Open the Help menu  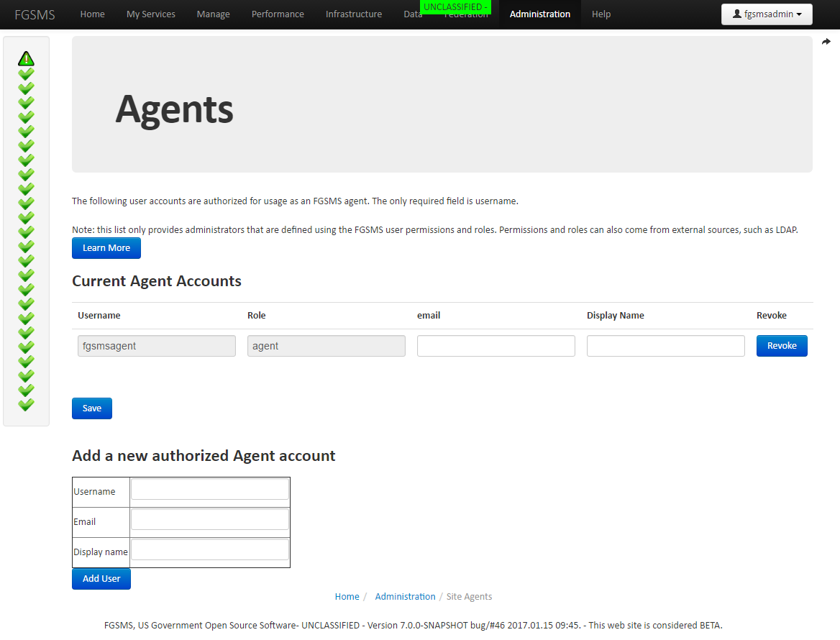[x=601, y=14]
